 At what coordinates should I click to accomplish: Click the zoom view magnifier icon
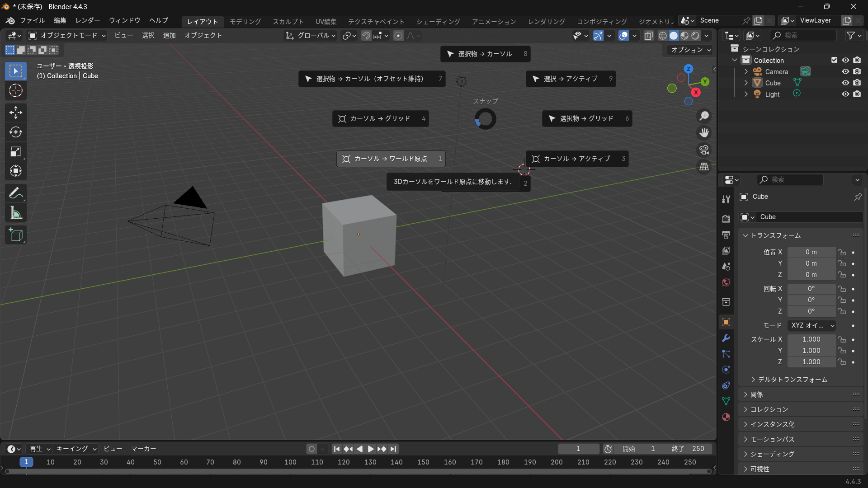(x=704, y=116)
